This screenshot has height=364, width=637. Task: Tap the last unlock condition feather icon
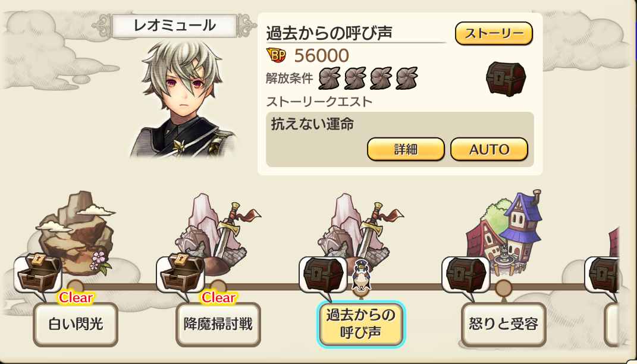[406, 78]
